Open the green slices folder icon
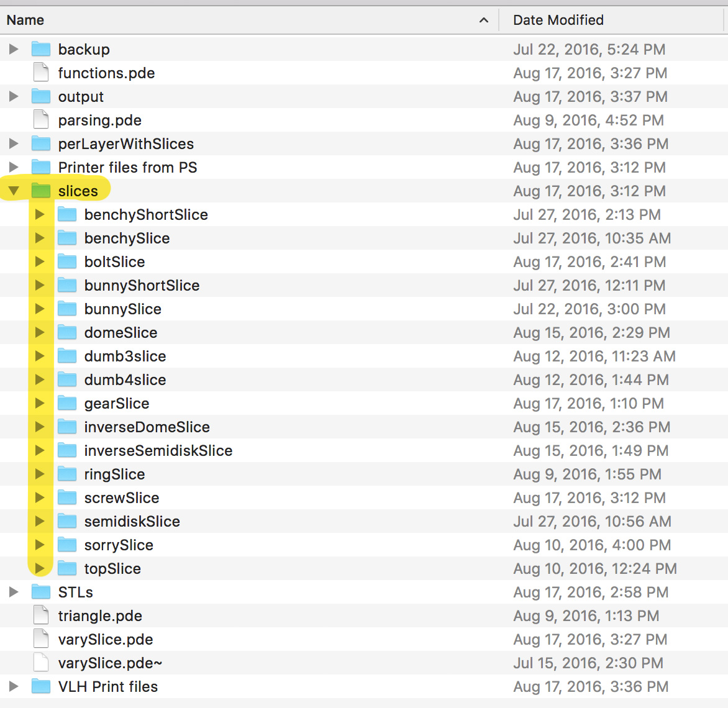Image resolution: width=728 pixels, height=708 pixels. pyautogui.click(x=40, y=191)
